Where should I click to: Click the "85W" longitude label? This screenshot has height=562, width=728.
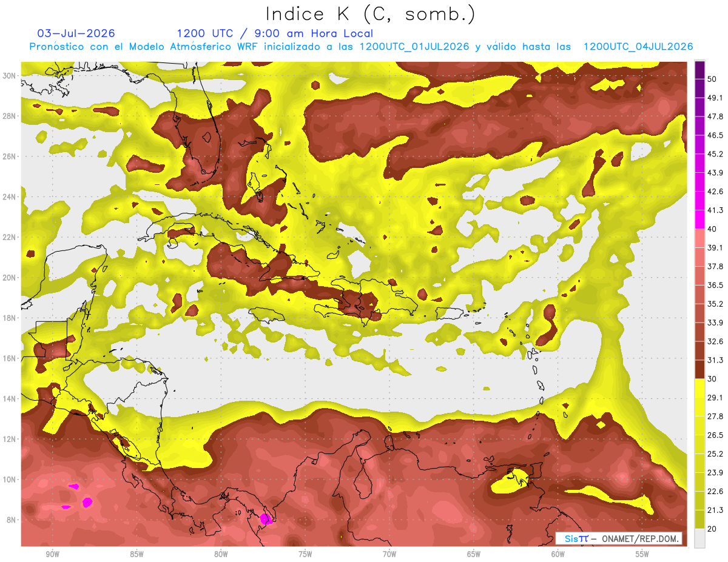136,555
